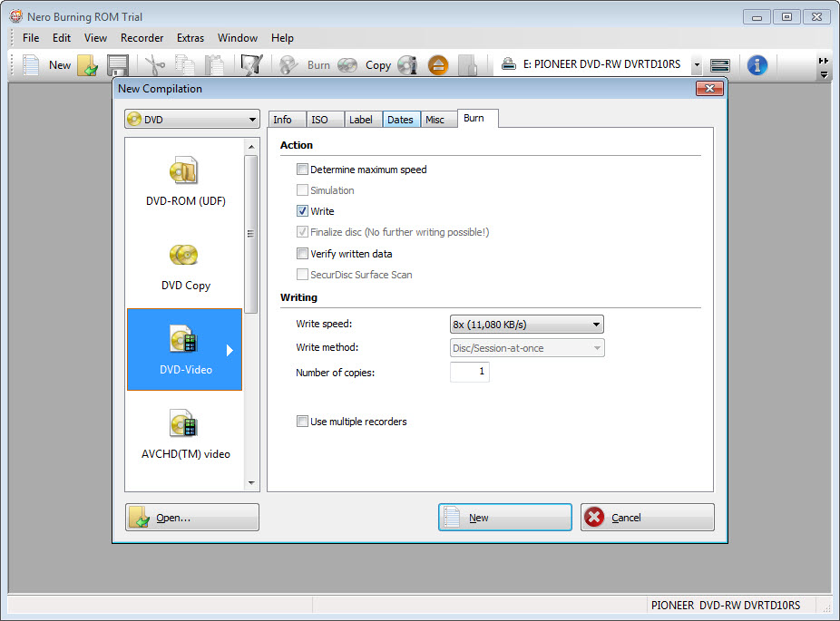Click the Copy disc toolbar icon

pyautogui.click(x=347, y=65)
